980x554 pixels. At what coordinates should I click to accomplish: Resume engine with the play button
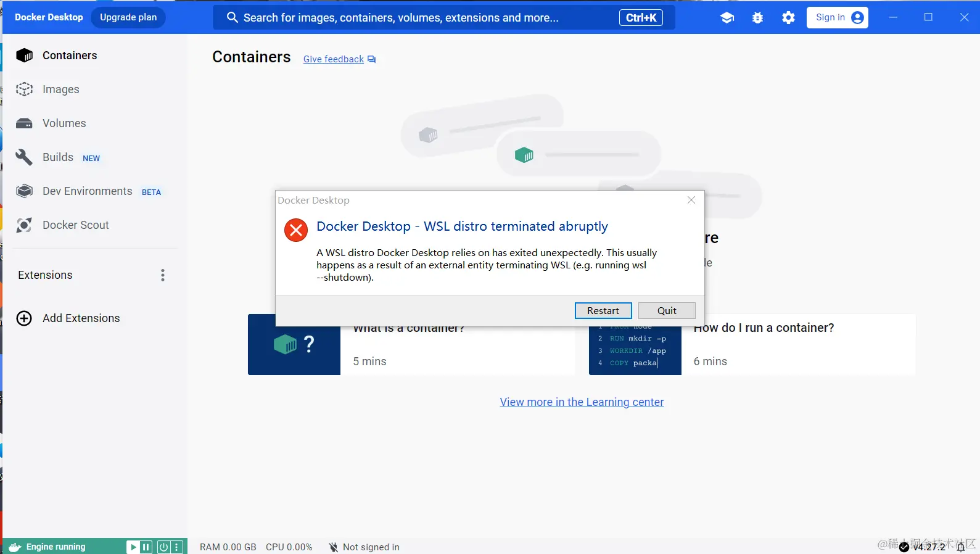(x=133, y=547)
